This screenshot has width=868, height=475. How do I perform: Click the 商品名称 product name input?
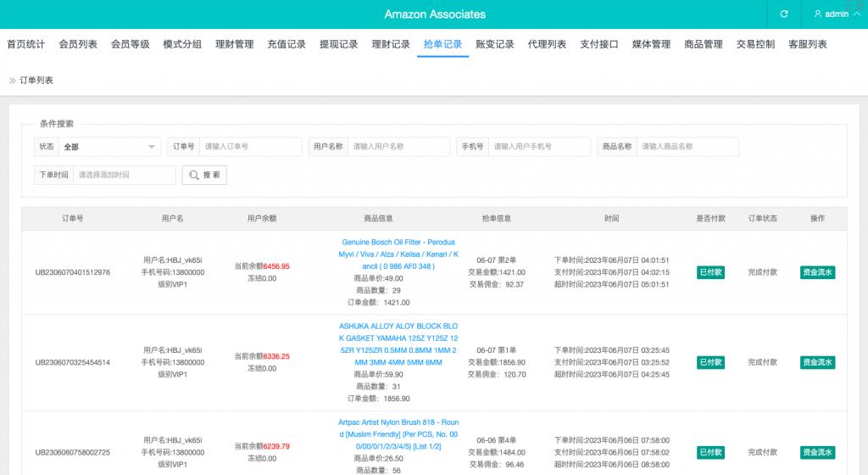point(687,147)
